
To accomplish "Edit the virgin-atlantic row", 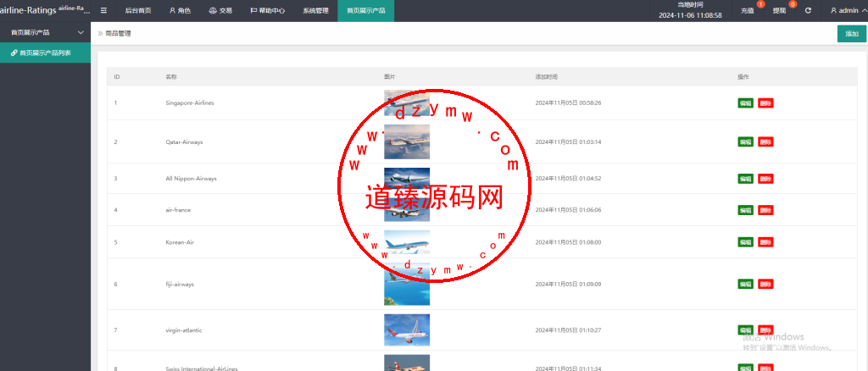I will coord(745,330).
